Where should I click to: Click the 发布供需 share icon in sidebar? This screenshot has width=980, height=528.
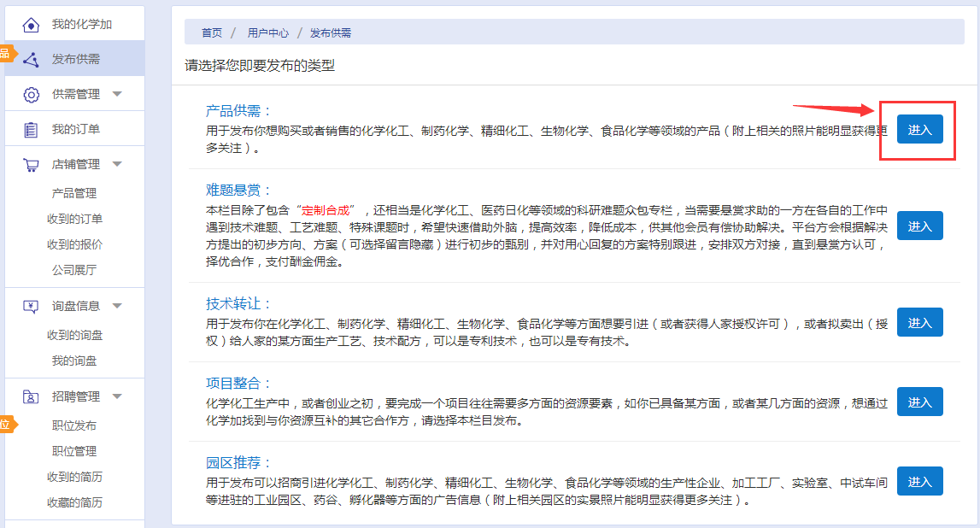(x=31, y=60)
